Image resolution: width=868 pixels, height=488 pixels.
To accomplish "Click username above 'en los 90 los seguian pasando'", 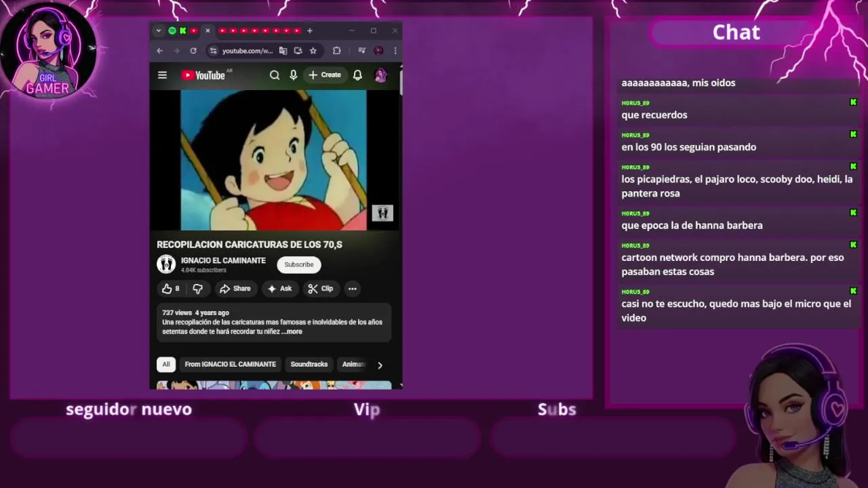I will coord(635,135).
